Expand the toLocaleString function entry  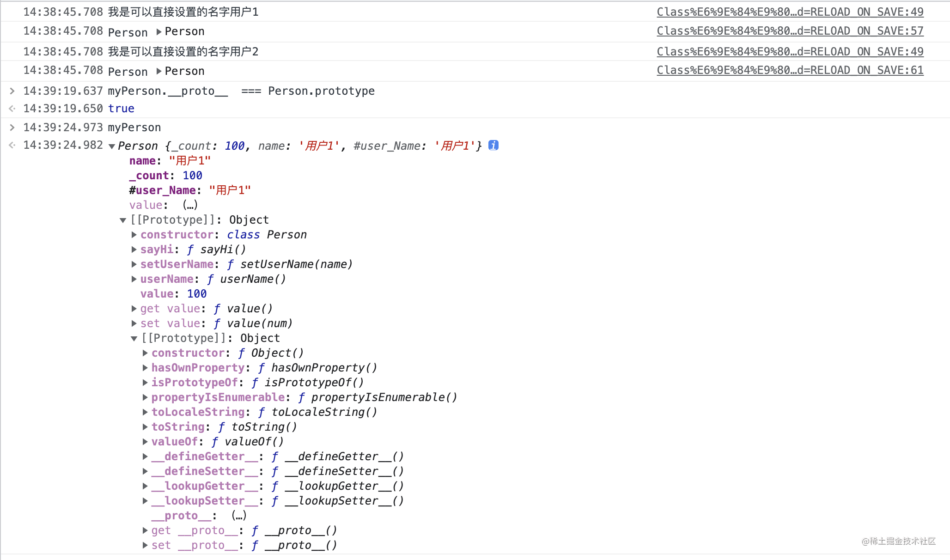pyautogui.click(x=145, y=412)
